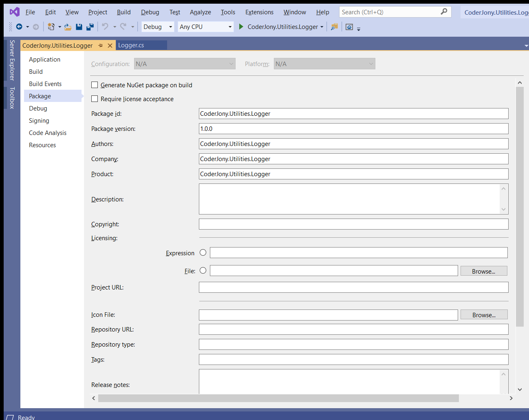Click the Live Share window icon in the toolbar
This screenshot has width=529, height=420.
coord(349,27)
